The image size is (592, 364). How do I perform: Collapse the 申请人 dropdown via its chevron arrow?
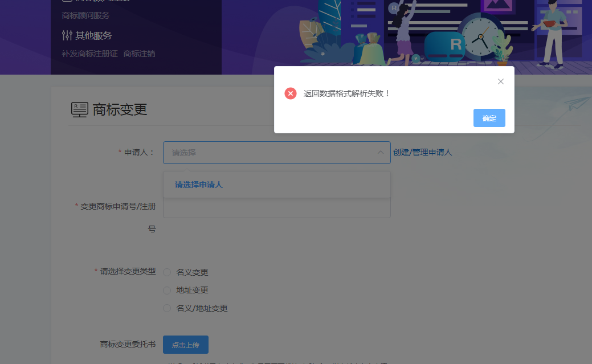[x=381, y=152]
